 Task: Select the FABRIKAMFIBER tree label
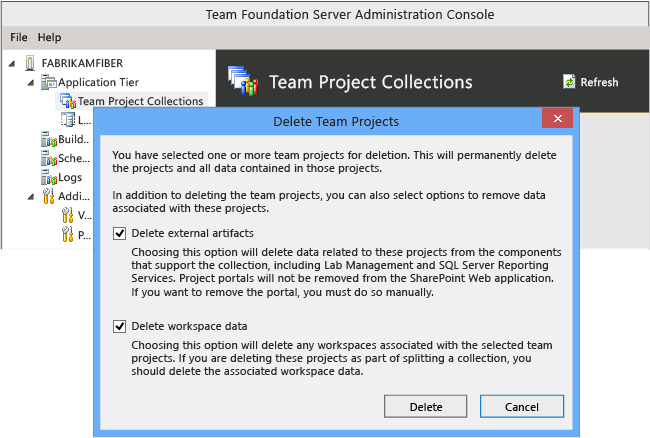pyautogui.click(x=82, y=63)
